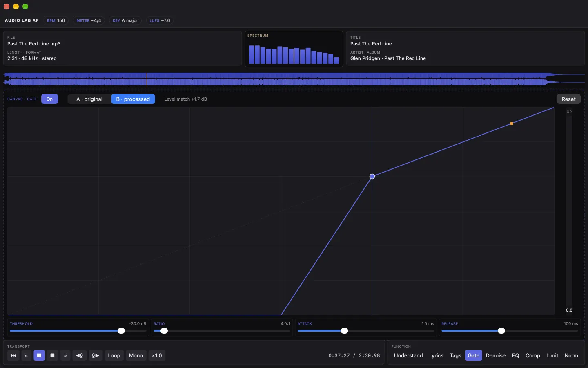Switch to the Denoise function
Screen dimensions: 588x368
496,355
